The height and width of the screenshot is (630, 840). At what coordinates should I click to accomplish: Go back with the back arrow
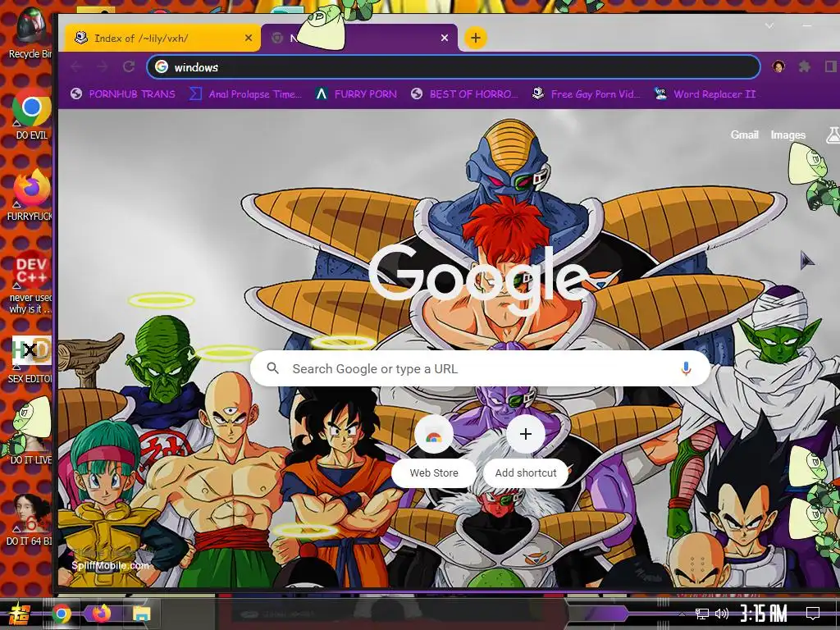[76, 67]
